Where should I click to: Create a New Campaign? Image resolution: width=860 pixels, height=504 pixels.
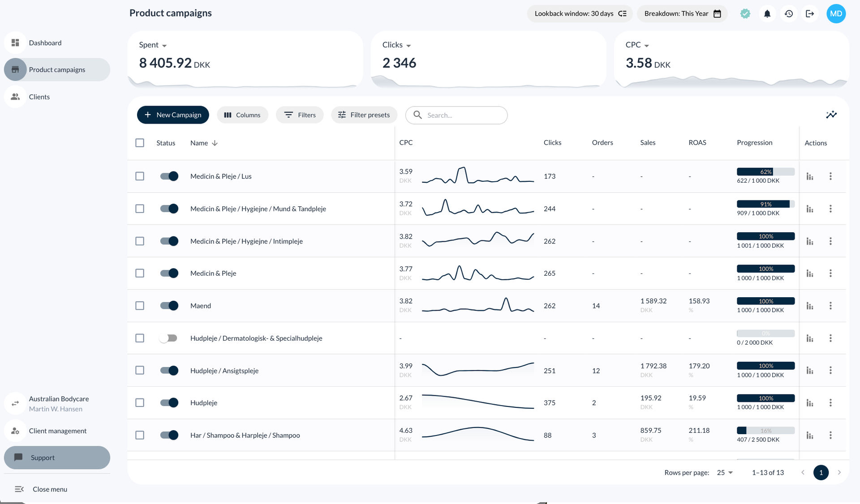pyautogui.click(x=173, y=115)
